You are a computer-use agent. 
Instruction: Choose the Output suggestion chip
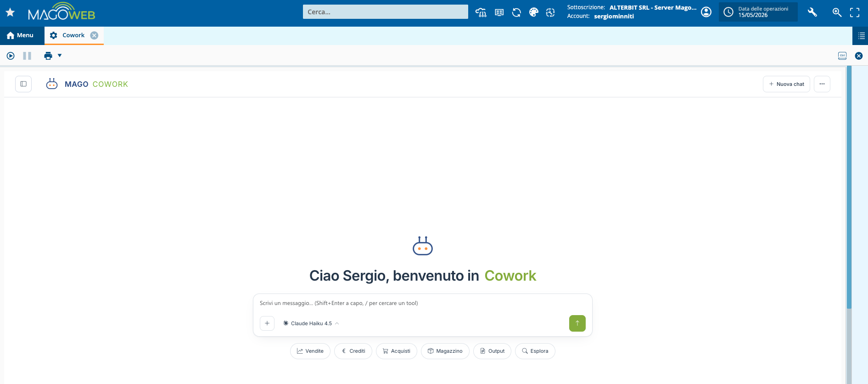click(492, 351)
